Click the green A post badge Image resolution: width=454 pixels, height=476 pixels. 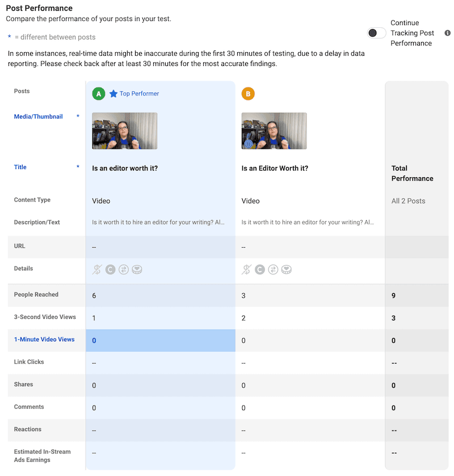pos(99,94)
